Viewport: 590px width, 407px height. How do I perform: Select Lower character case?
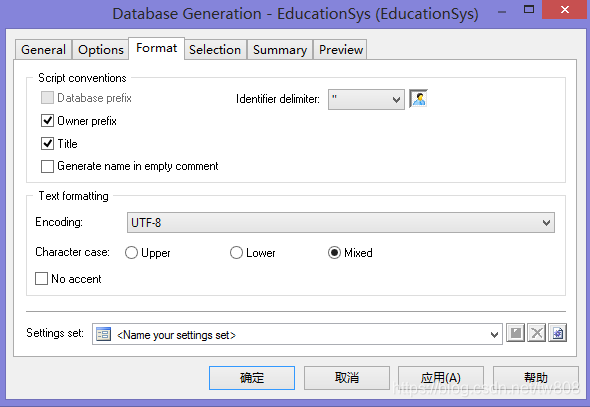coord(236,252)
